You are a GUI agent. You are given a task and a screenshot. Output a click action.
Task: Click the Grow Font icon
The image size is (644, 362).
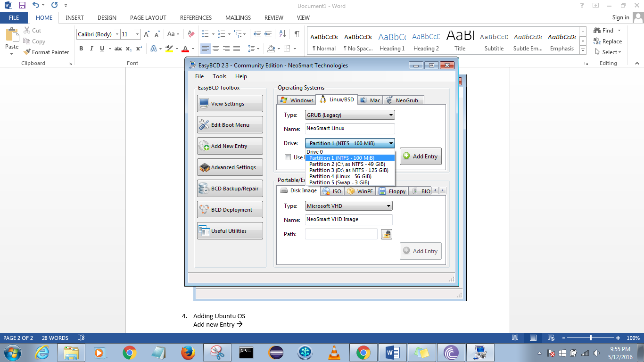tap(147, 34)
